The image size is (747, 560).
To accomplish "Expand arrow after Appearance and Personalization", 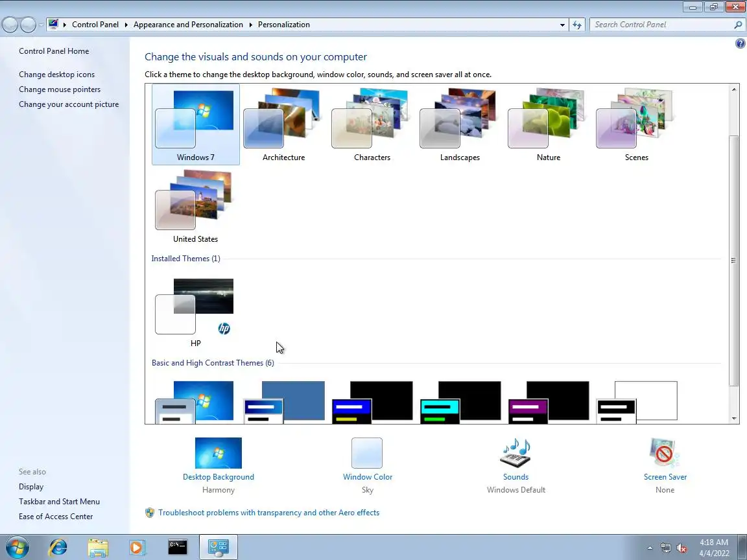I will tap(250, 25).
